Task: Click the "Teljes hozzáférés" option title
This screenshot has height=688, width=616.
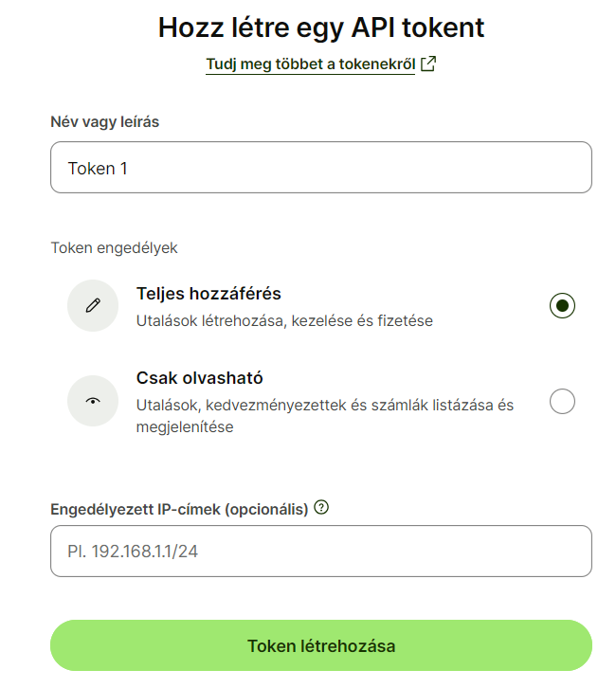Action: click(x=208, y=294)
